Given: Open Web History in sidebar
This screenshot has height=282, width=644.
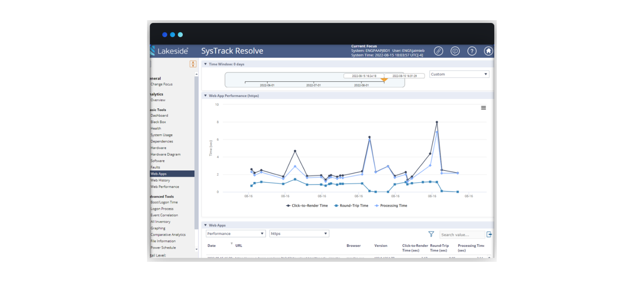Looking at the screenshot, I should [x=160, y=180].
